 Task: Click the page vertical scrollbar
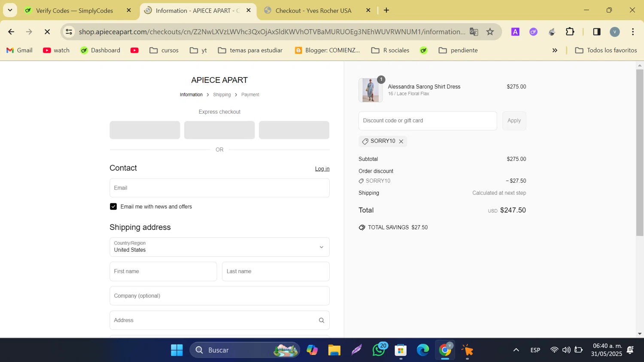pos(640,152)
